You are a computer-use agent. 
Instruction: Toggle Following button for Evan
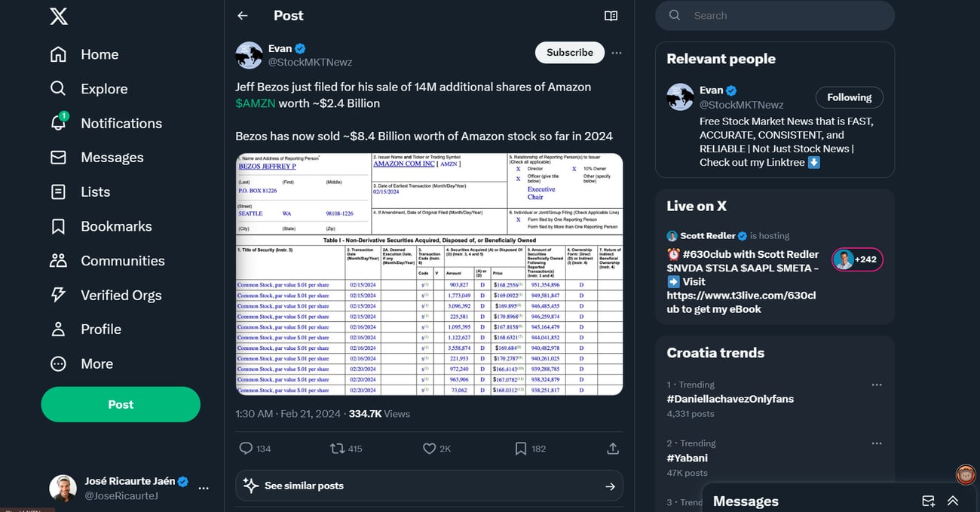tap(849, 97)
